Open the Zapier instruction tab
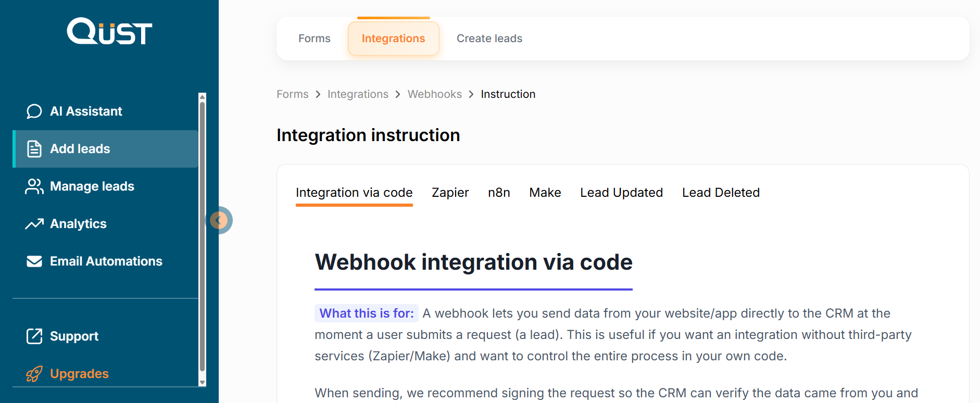This screenshot has height=403, width=980. pyautogui.click(x=450, y=193)
